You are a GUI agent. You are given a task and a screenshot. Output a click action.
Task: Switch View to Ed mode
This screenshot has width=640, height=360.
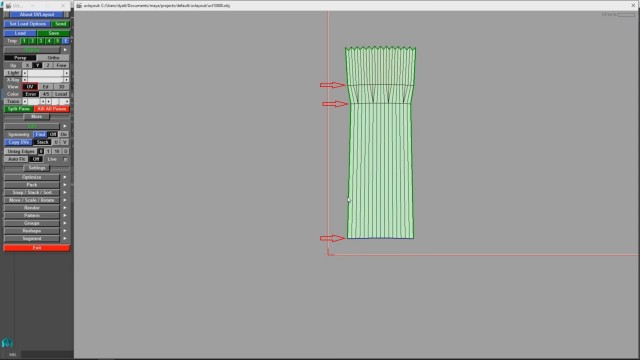click(46, 87)
